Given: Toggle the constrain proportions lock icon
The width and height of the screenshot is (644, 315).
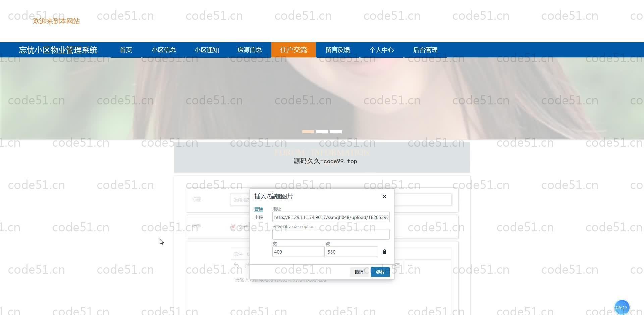Looking at the screenshot, I should coord(384,252).
